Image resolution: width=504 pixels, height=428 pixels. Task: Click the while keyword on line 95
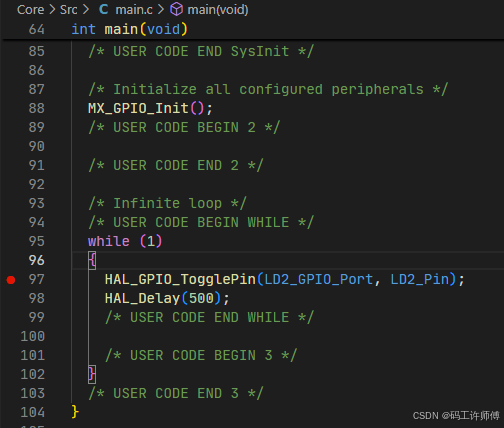(x=109, y=241)
